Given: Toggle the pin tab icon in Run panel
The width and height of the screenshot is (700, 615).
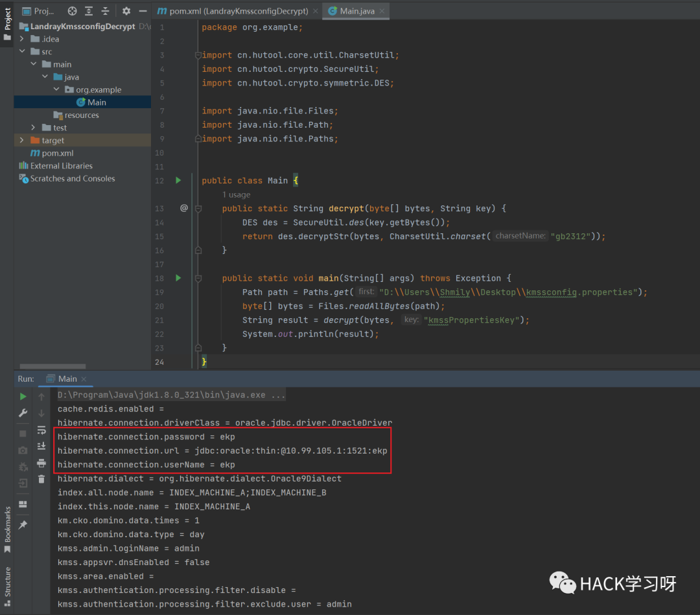Looking at the screenshot, I should click(x=23, y=525).
